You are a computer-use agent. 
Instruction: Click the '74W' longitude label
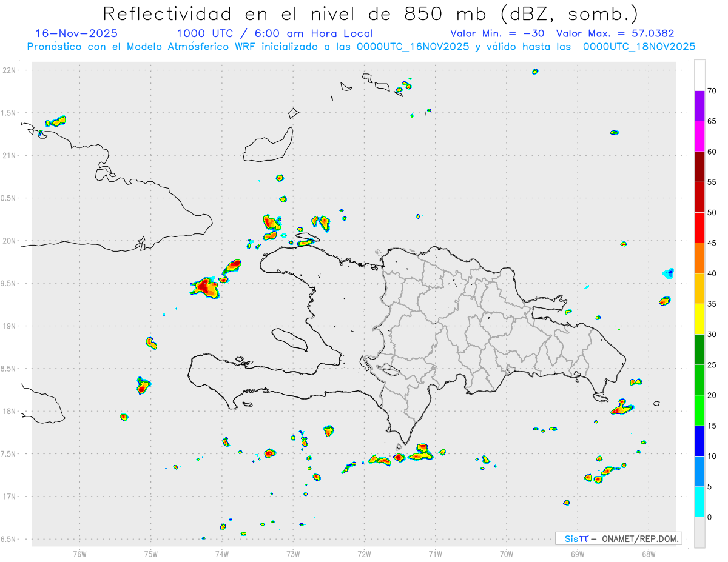click(x=222, y=554)
